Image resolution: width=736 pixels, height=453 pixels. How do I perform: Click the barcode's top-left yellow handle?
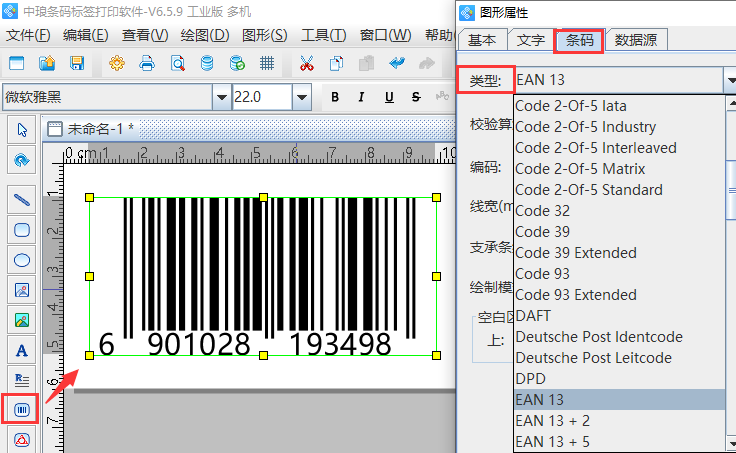pos(89,198)
